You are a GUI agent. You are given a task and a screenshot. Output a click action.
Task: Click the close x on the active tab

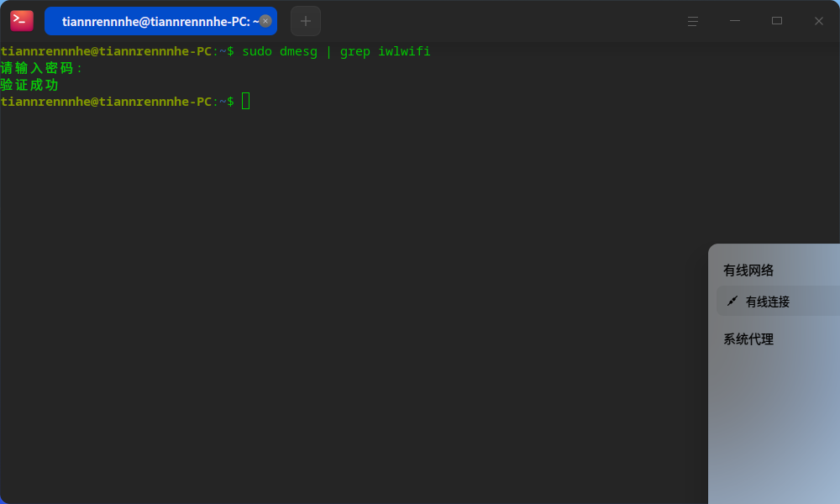point(265,20)
